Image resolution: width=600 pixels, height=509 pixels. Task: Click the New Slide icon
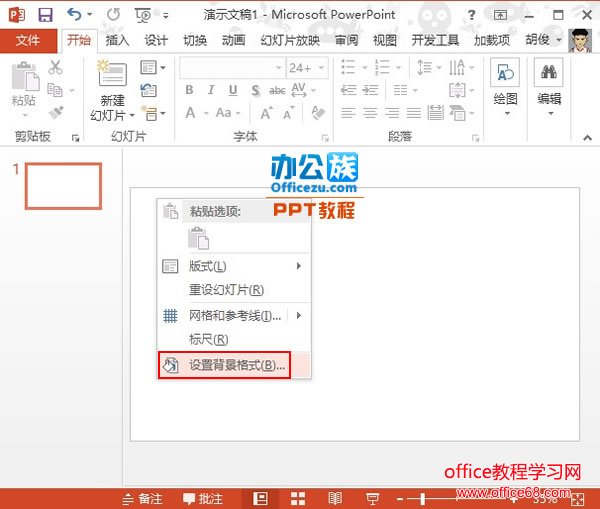coord(112,73)
